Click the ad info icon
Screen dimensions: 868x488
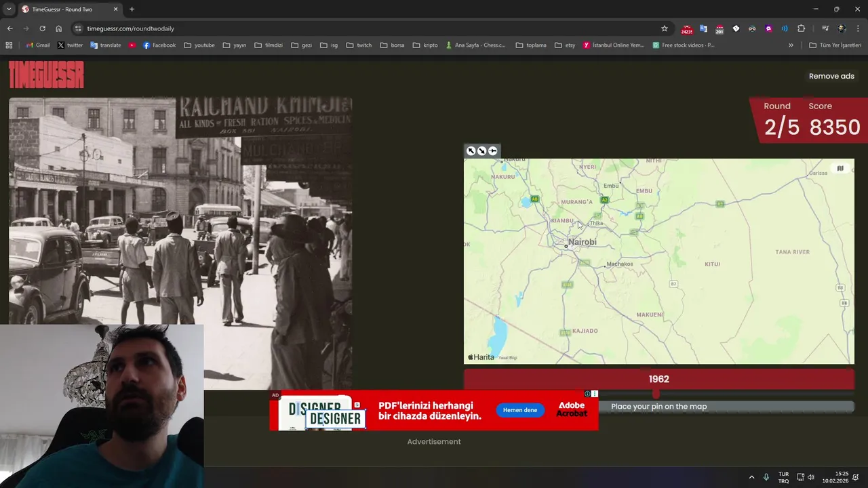pos(587,394)
